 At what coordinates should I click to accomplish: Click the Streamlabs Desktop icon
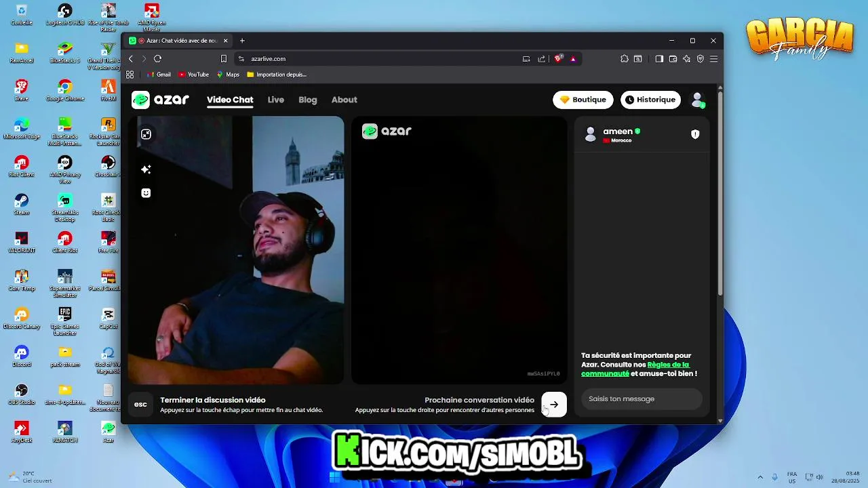tap(65, 207)
